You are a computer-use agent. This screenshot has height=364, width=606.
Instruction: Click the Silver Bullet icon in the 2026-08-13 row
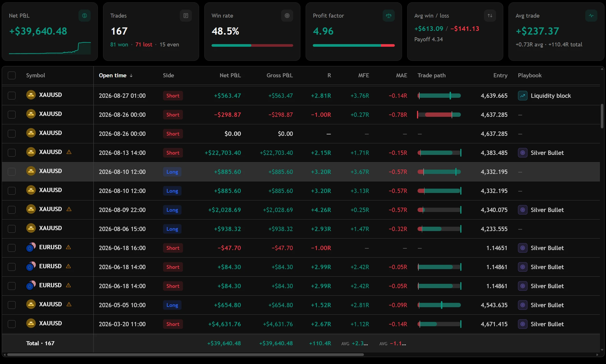coord(523,153)
